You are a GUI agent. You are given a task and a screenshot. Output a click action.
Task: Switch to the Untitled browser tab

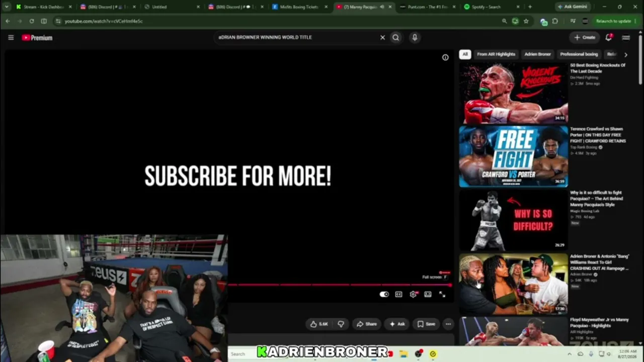pos(171,7)
